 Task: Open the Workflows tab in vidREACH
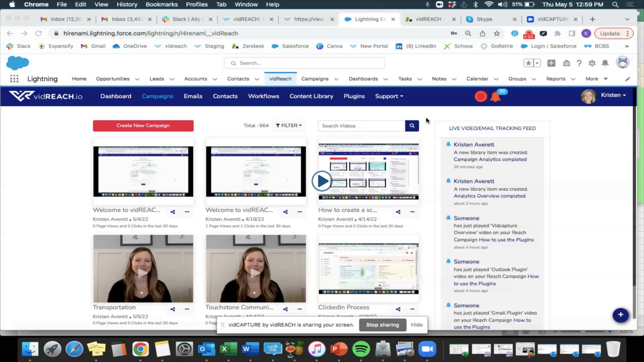coord(263,96)
